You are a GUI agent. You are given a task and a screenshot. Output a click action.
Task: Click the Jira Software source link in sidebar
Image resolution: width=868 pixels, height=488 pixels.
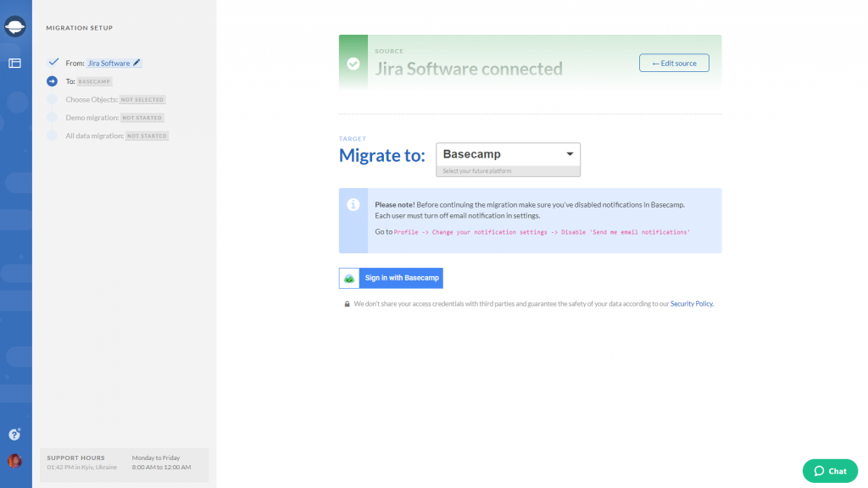click(x=108, y=64)
